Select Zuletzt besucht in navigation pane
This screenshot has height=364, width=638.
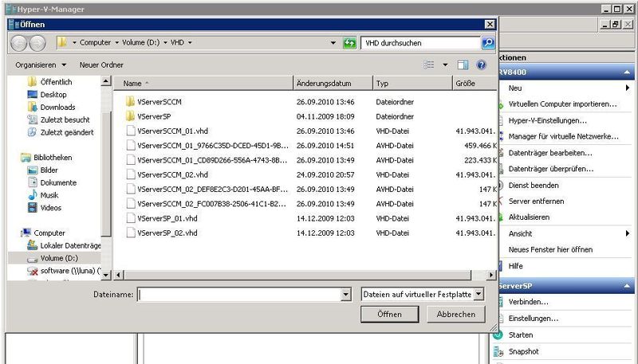[65, 119]
